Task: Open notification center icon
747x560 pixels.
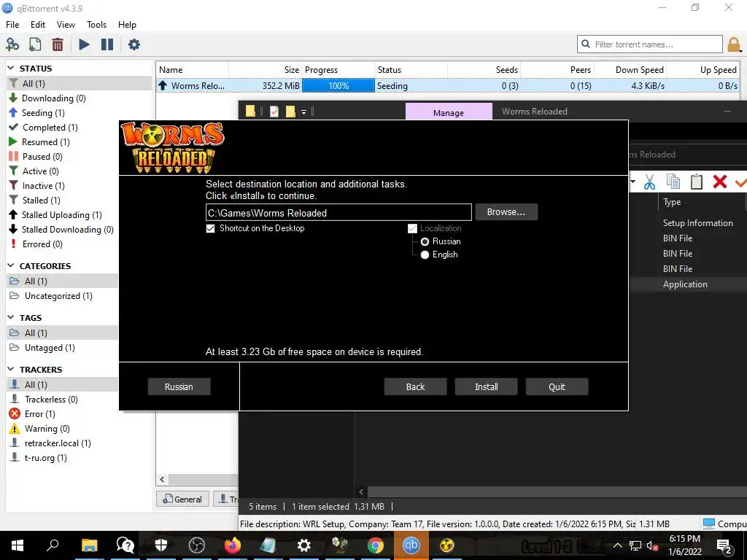Action: [x=724, y=545]
